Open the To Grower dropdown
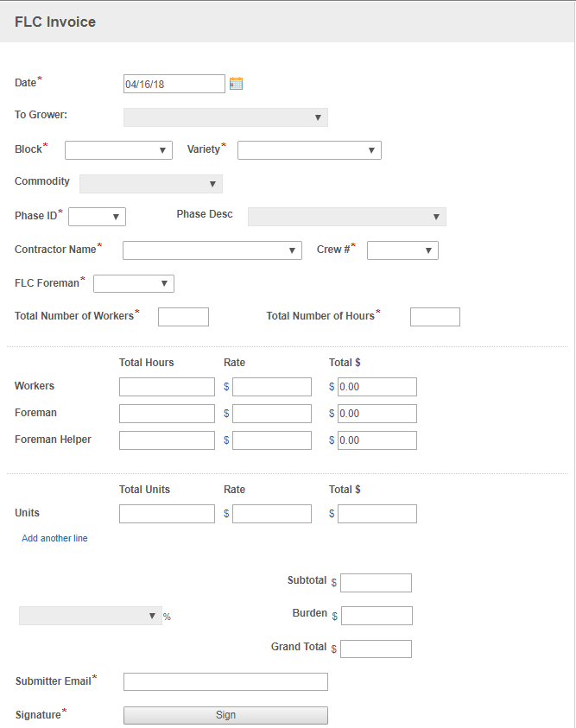This screenshot has height=728, width=576. pos(225,117)
